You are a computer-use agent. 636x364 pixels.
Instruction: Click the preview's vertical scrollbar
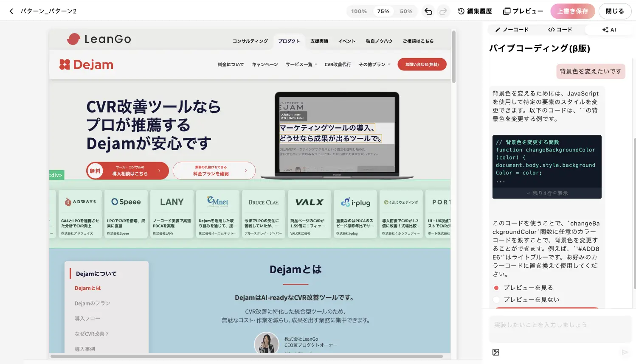(454, 57)
